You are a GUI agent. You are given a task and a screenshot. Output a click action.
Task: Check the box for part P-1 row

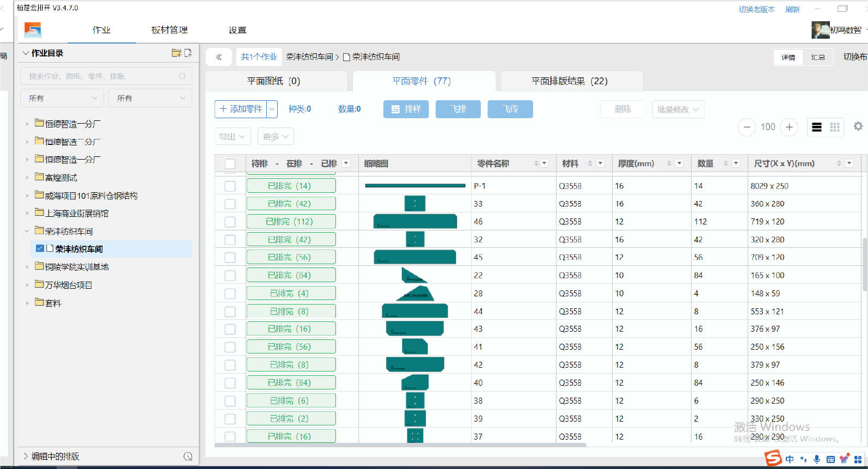pyautogui.click(x=230, y=186)
